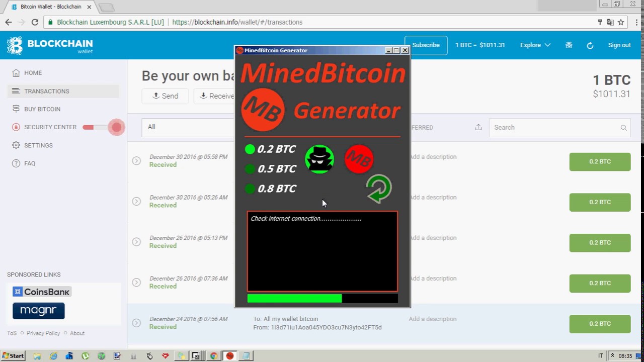Click the green progress bar in generator

[x=294, y=298]
